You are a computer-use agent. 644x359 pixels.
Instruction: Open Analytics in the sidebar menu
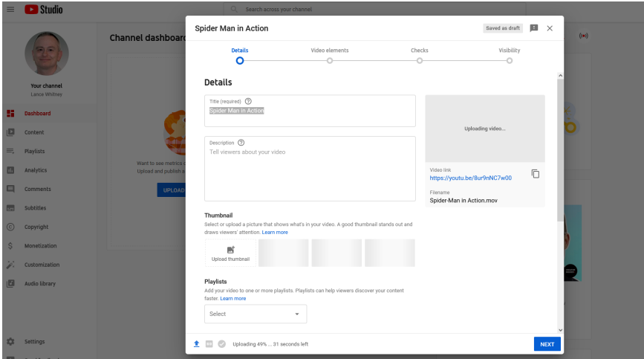(x=36, y=170)
